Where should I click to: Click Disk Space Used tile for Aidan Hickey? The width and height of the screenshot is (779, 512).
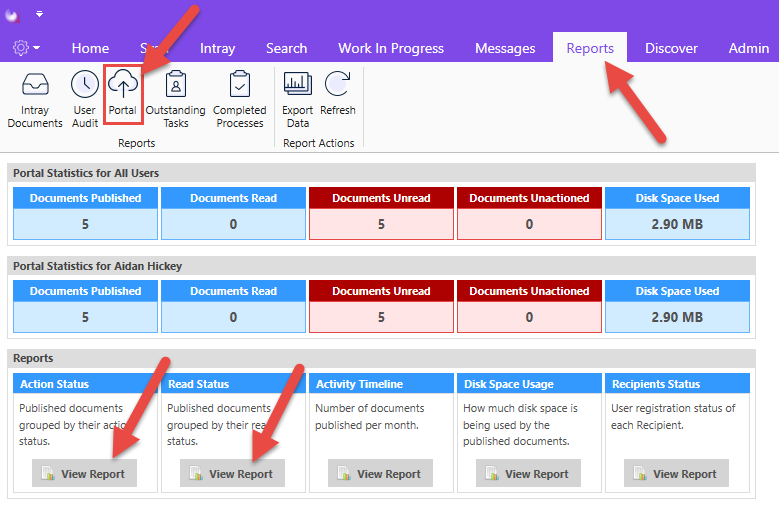coord(678,306)
